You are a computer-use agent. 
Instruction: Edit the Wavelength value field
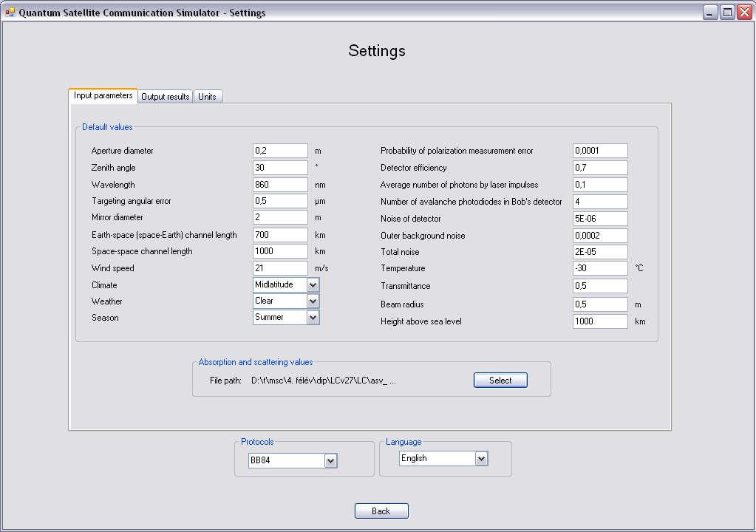coord(280,184)
